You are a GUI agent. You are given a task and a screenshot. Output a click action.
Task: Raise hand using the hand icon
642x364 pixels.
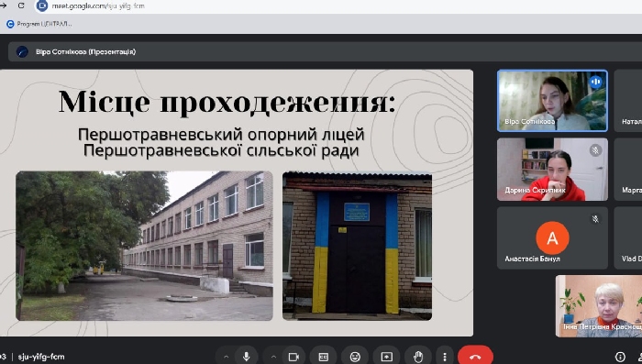[x=418, y=357]
